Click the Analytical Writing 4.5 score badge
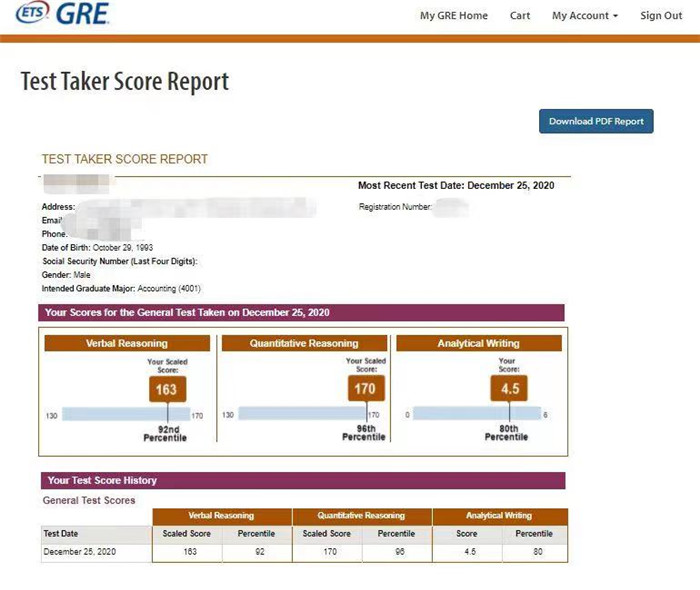Screen dimensions: 700x590 coord(509,388)
